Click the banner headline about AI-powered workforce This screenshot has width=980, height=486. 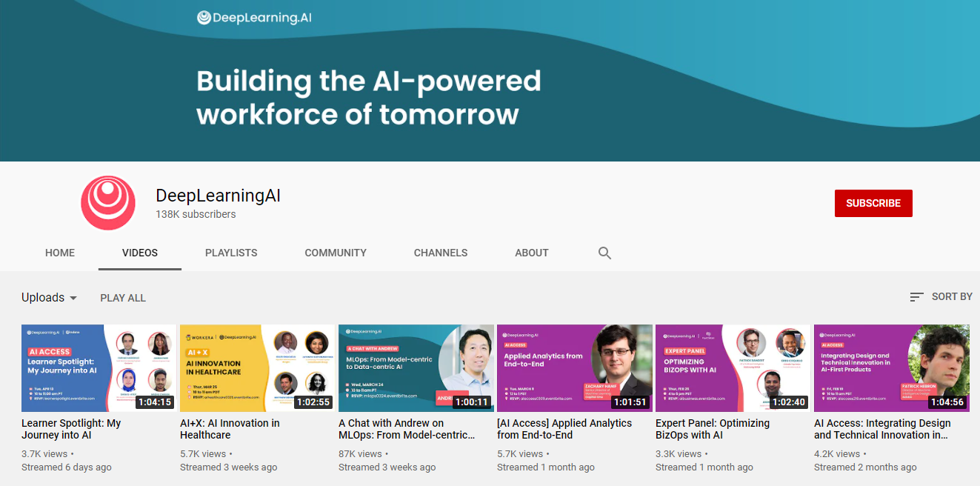(369, 97)
